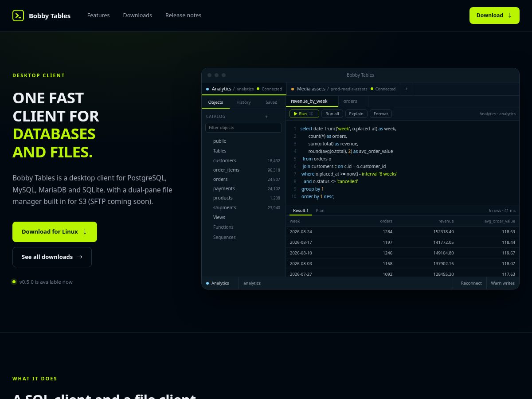Add a new connection tab with plus

(407, 89)
